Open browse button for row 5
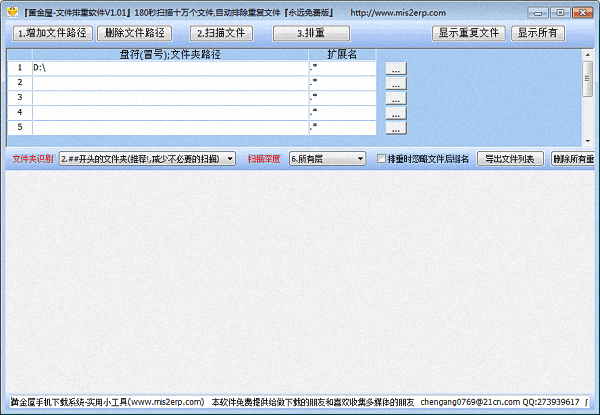The image size is (600, 415). pyautogui.click(x=396, y=128)
